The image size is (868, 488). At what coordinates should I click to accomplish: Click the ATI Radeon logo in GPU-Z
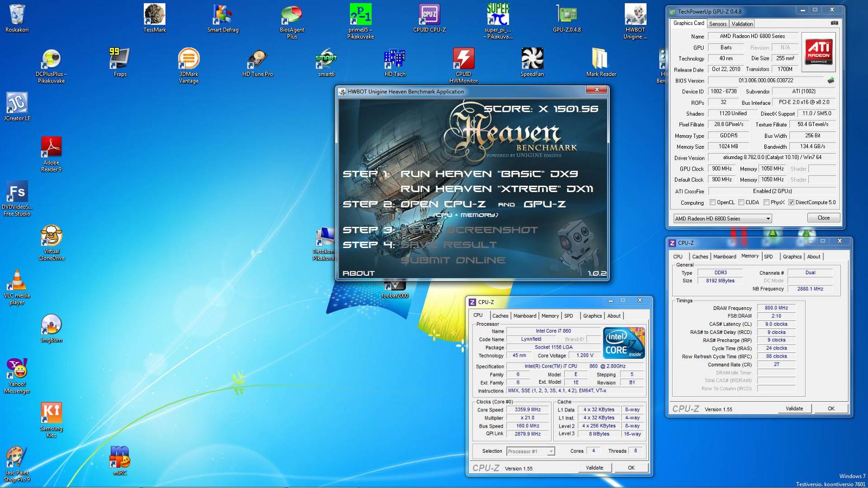click(x=819, y=52)
